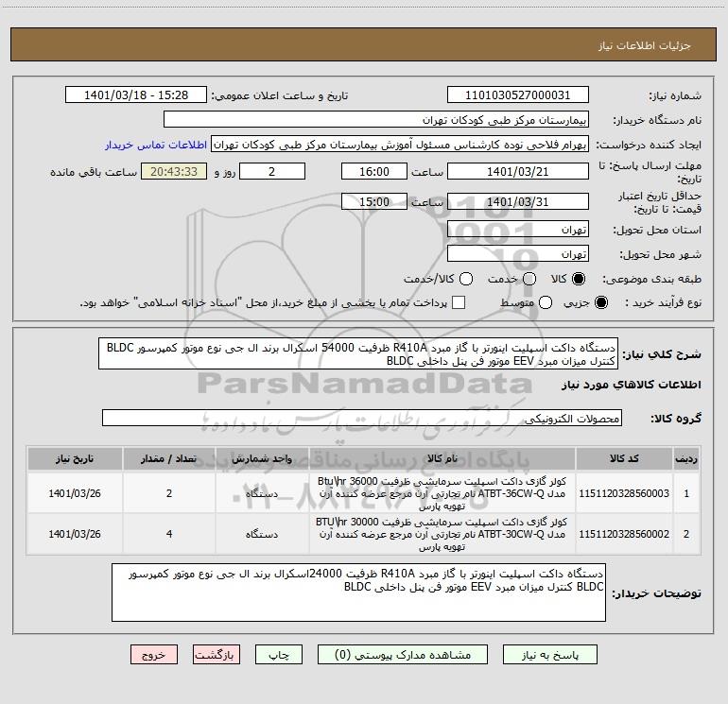Click the ATBT-30CW-Q product name cell

click(442, 534)
